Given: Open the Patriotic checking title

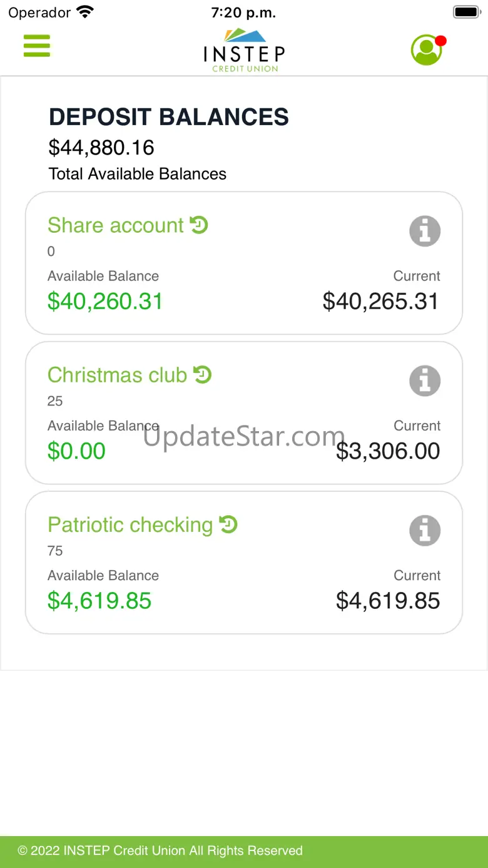Looking at the screenshot, I should click(130, 525).
